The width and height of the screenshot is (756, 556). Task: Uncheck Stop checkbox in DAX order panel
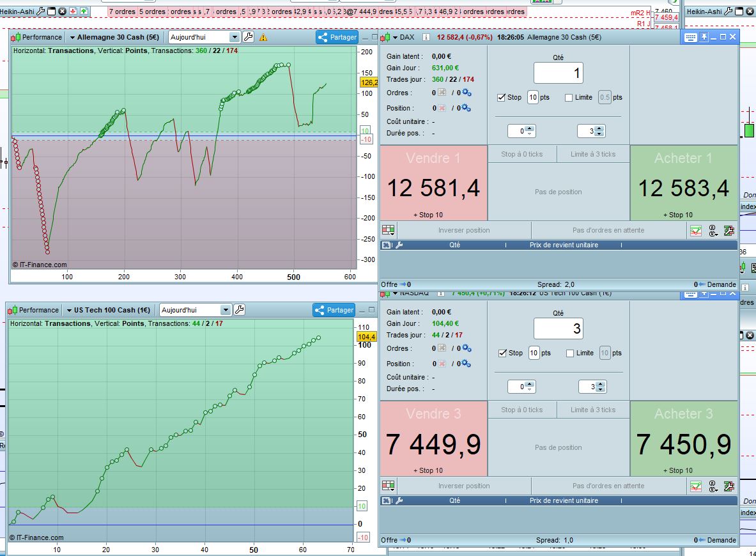(502, 97)
